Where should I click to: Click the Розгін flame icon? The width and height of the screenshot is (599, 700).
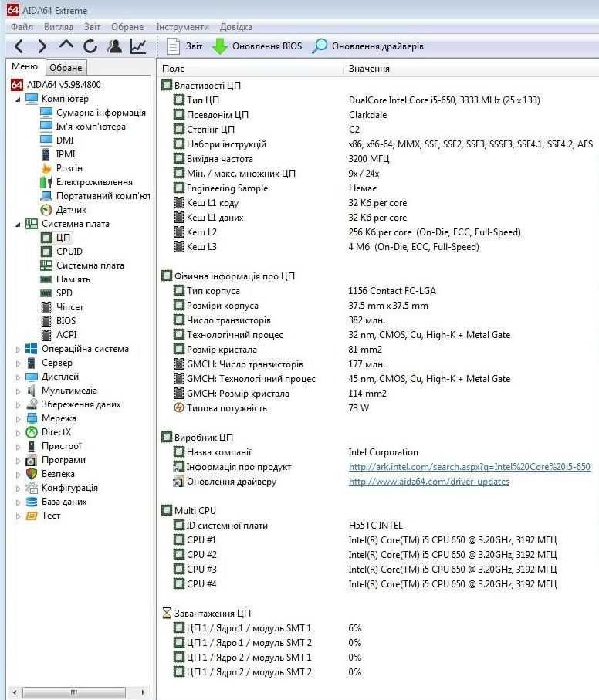[x=46, y=167]
